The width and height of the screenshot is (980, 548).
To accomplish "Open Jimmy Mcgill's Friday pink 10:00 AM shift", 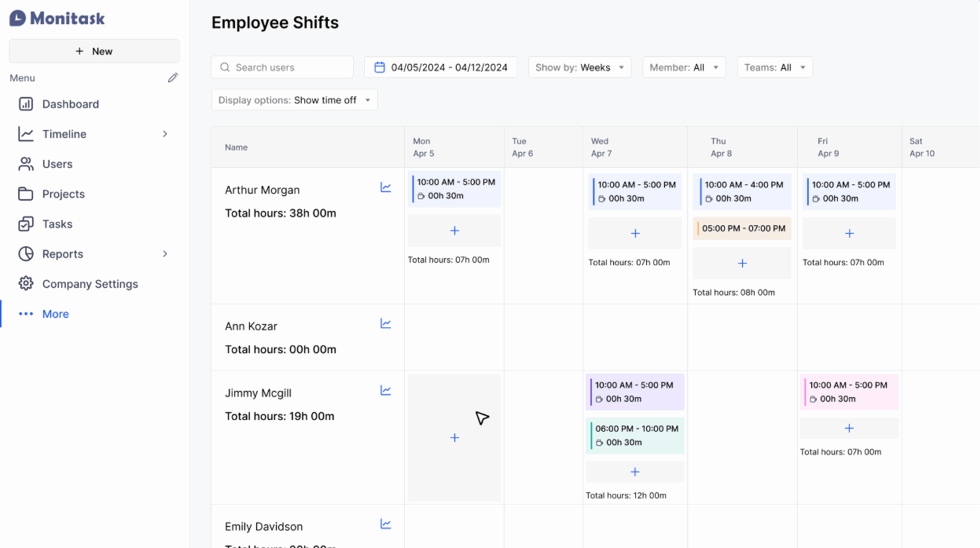I will [849, 392].
